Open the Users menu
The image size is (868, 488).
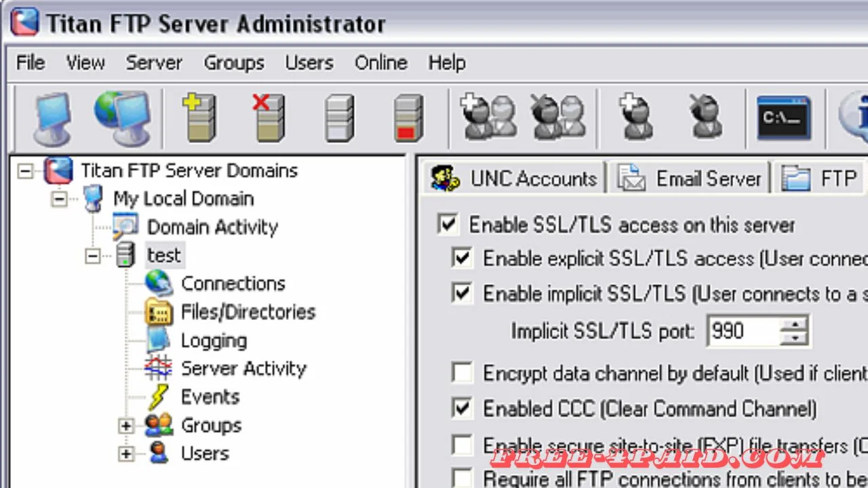tap(309, 63)
